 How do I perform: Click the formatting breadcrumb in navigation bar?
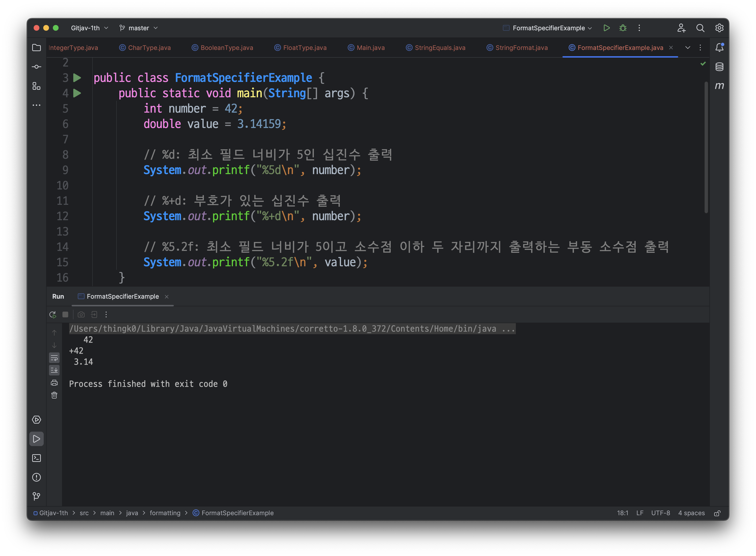pos(165,513)
